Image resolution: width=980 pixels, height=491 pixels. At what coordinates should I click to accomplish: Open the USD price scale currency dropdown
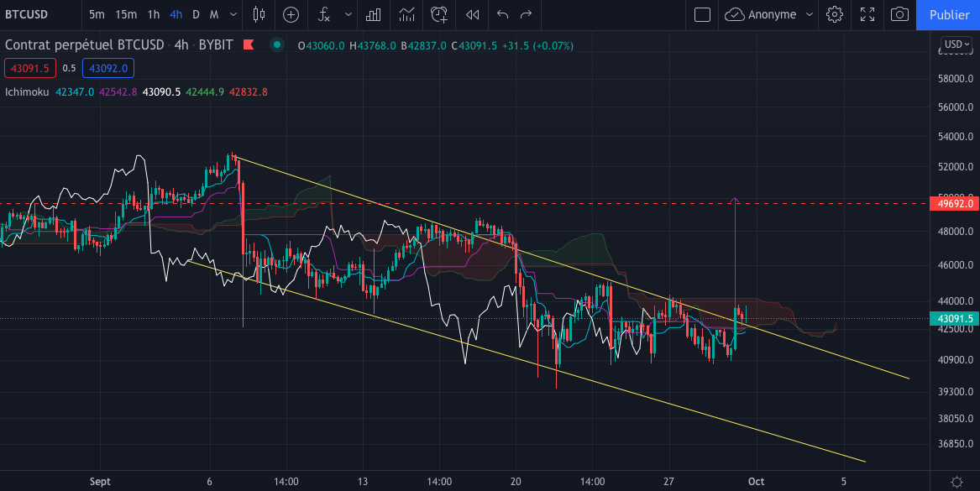(956, 44)
